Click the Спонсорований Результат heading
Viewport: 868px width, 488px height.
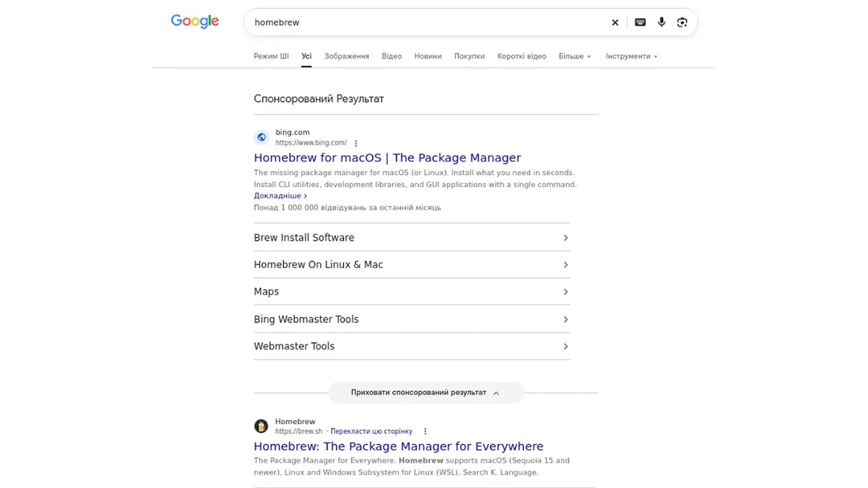(x=319, y=99)
